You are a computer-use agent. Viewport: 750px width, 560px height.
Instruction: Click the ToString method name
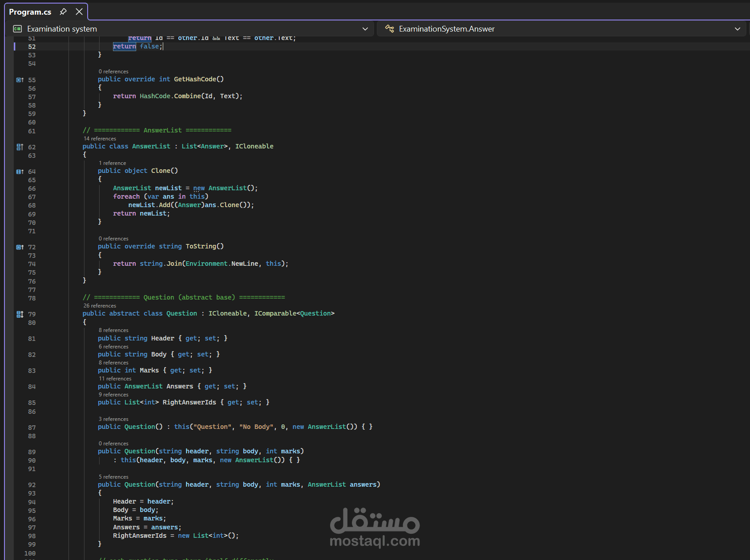point(201,246)
